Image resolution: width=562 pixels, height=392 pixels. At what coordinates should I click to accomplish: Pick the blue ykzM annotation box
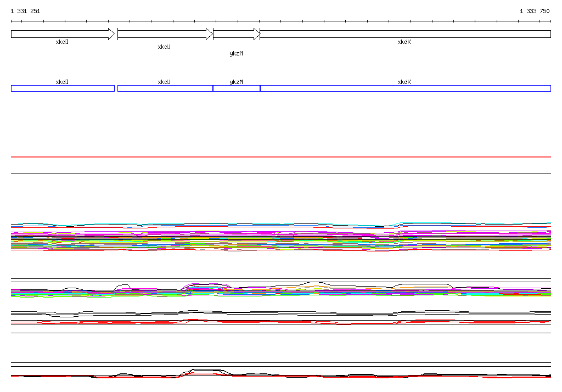click(237, 88)
